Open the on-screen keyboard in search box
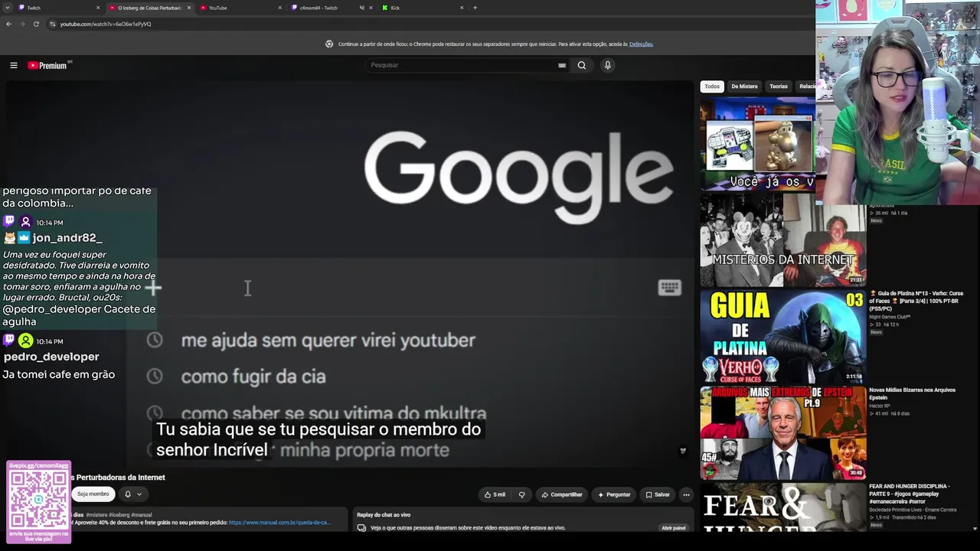980x551 pixels. [562, 65]
